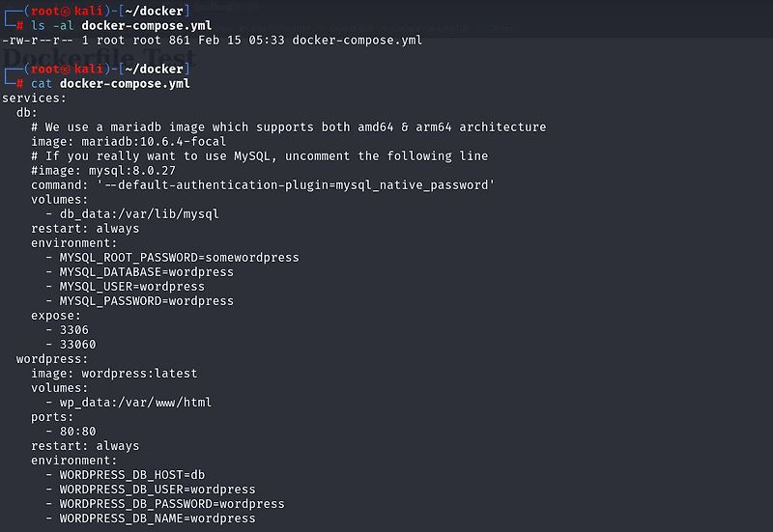
Task: Click 'image: mariadb:10.6.4-focal' line
Action: tap(129, 142)
